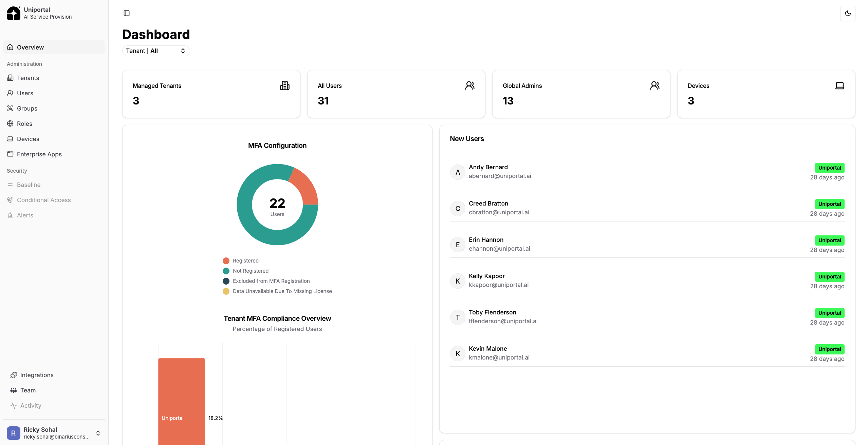
Task: Click the Global Admins people icon
Action: point(654,85)
